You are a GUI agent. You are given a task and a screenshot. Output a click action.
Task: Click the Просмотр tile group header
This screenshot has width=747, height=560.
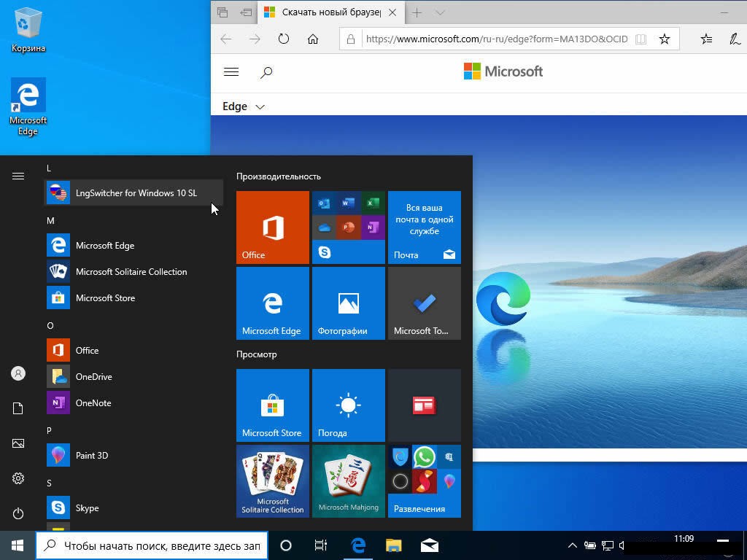coord(256,354)
